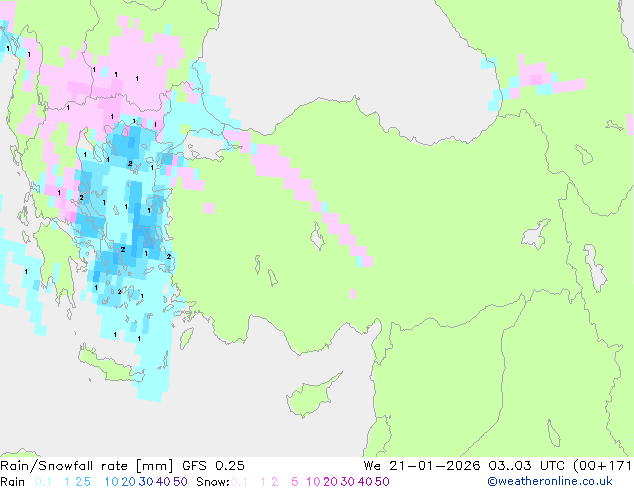Pick the Rain legend value 20
Viewport: 634px width, 490px height.
click(128, 482)
